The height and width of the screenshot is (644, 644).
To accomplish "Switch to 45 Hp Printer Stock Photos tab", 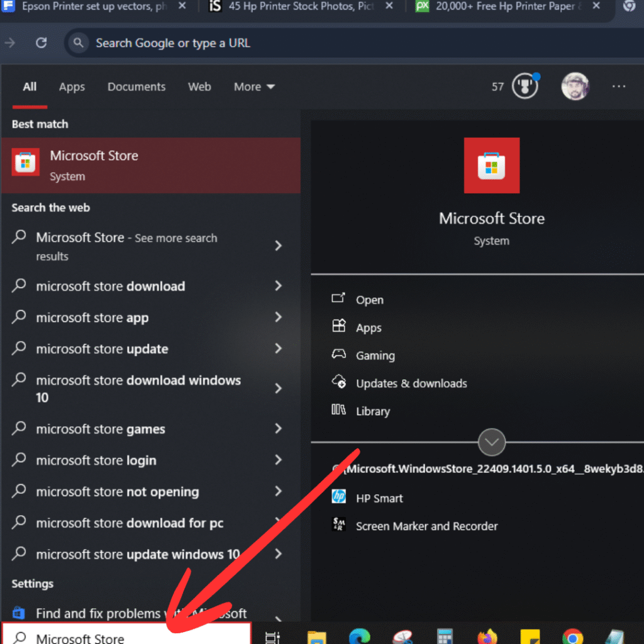I will (x=302, y=6).
